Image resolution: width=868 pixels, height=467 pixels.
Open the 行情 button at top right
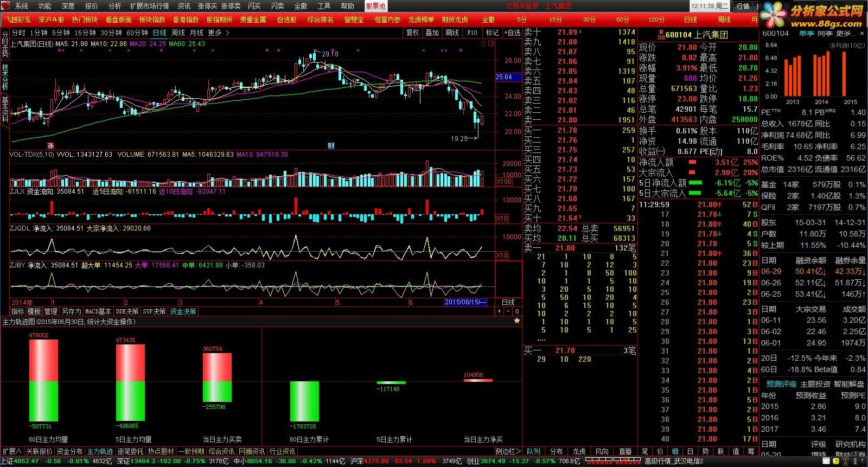point(743,6)
